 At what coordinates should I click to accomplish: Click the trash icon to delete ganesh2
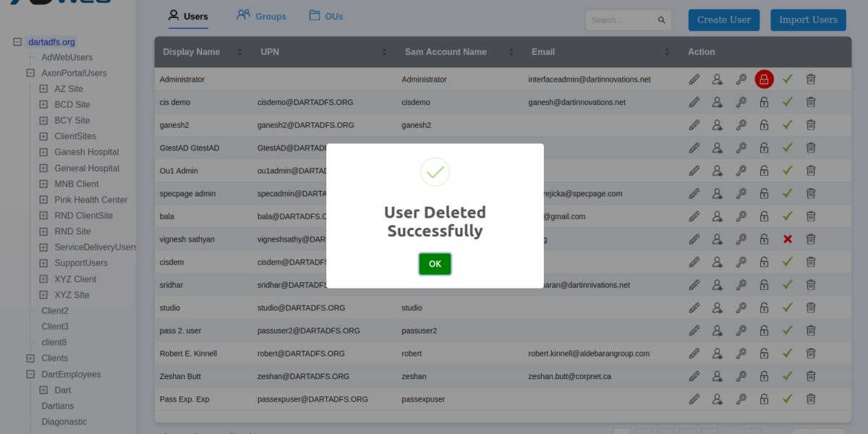[811, 124]
